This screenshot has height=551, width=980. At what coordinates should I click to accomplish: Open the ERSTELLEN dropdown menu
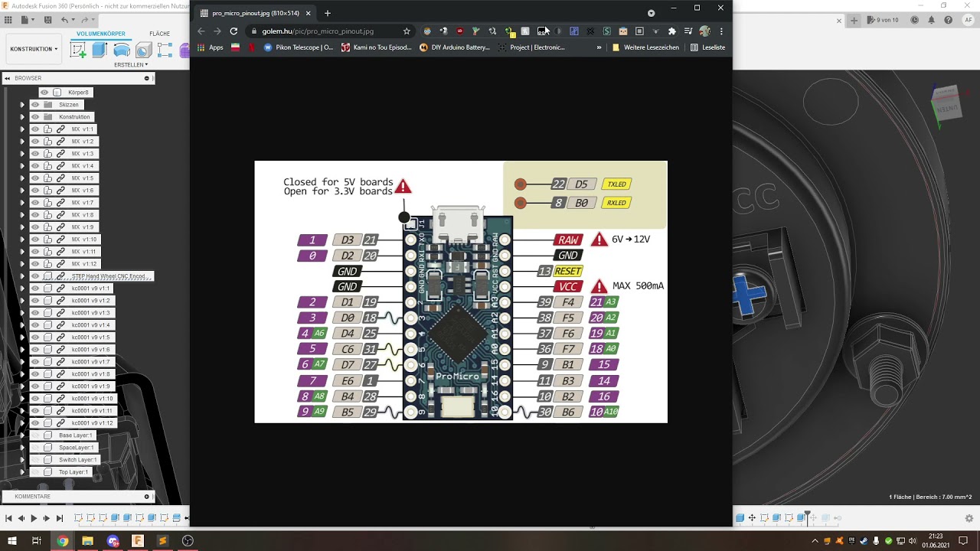131,65
